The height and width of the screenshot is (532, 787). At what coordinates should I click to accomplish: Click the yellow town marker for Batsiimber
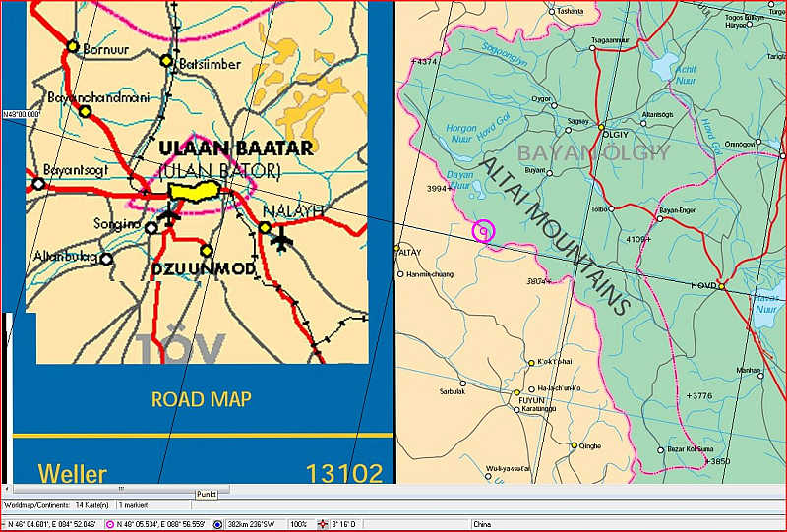point(166,61)
